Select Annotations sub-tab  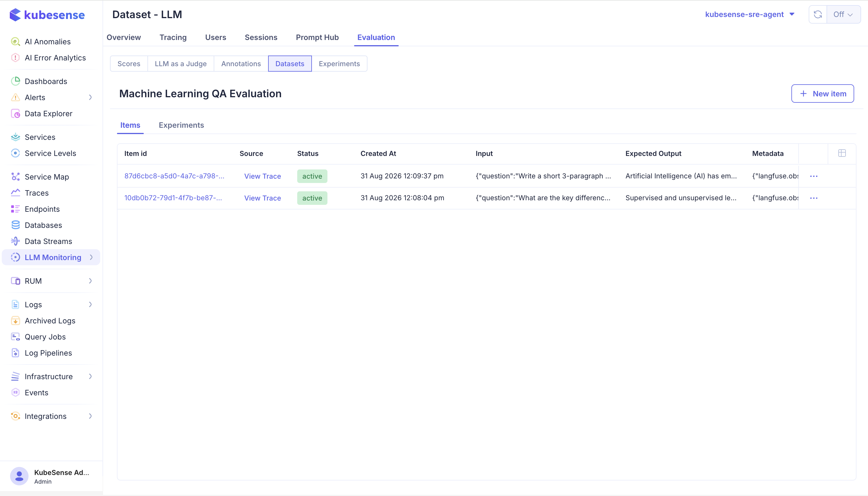coord(241,64)
